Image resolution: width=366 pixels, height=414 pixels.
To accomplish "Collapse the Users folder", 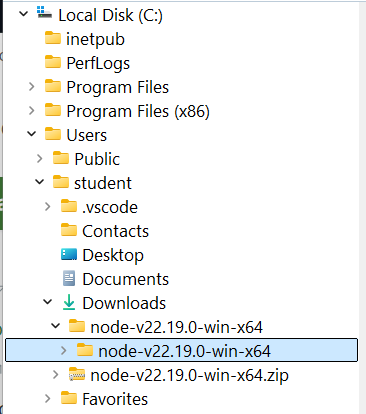I will pos(32,134).
